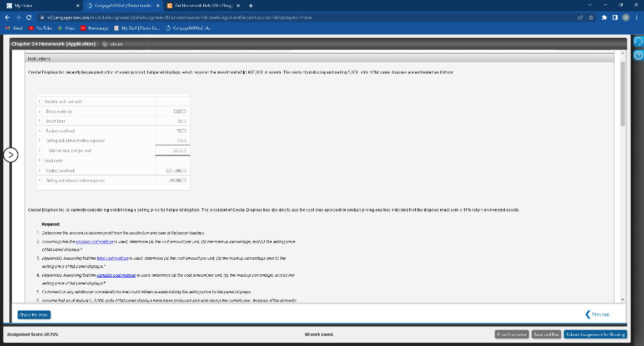Select Chapter 24 Homework (Application) tab
The width and height of the screenshot is (644, 346).
pyautogui.click(x=53, y=44)
